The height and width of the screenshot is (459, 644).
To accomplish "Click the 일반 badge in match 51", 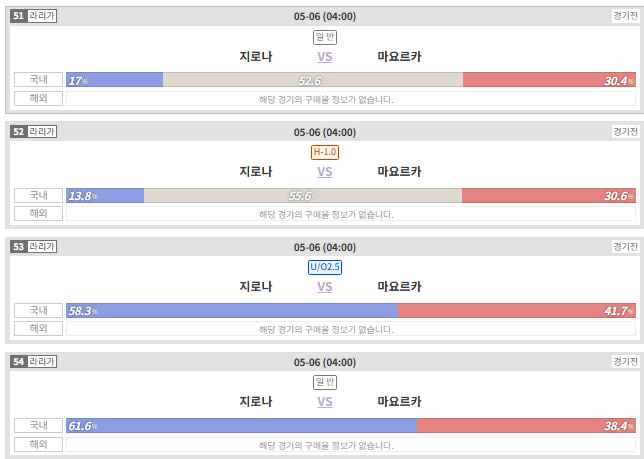I will 325,37.
